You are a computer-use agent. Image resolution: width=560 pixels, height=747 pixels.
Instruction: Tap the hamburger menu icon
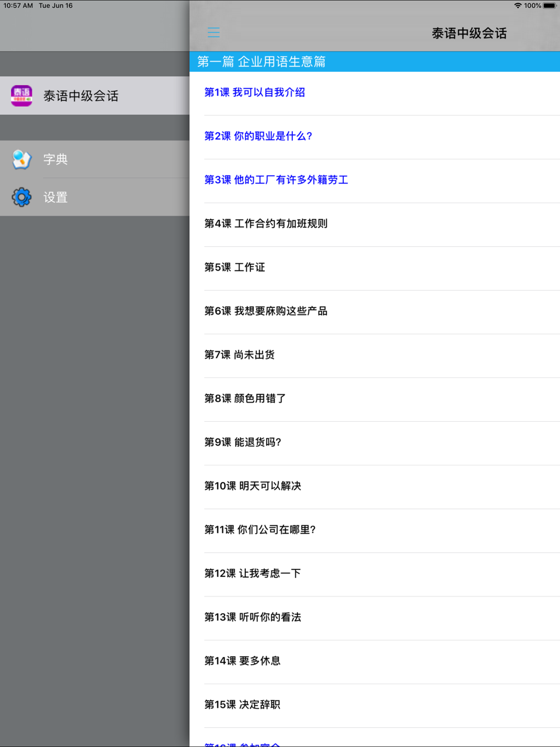tap(213, 32)
